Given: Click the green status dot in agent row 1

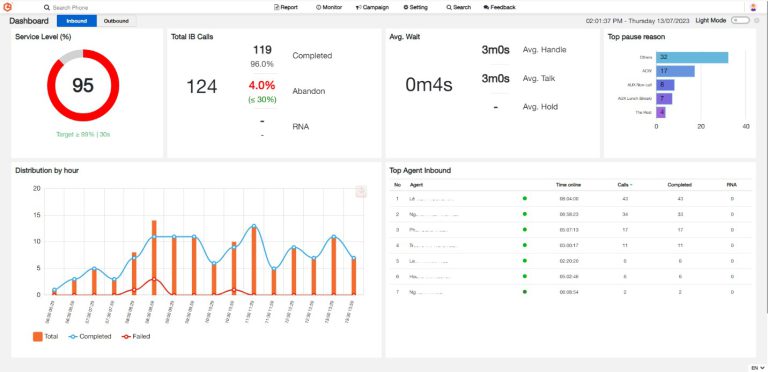Looking at the screenshot, I should [525, 198].
